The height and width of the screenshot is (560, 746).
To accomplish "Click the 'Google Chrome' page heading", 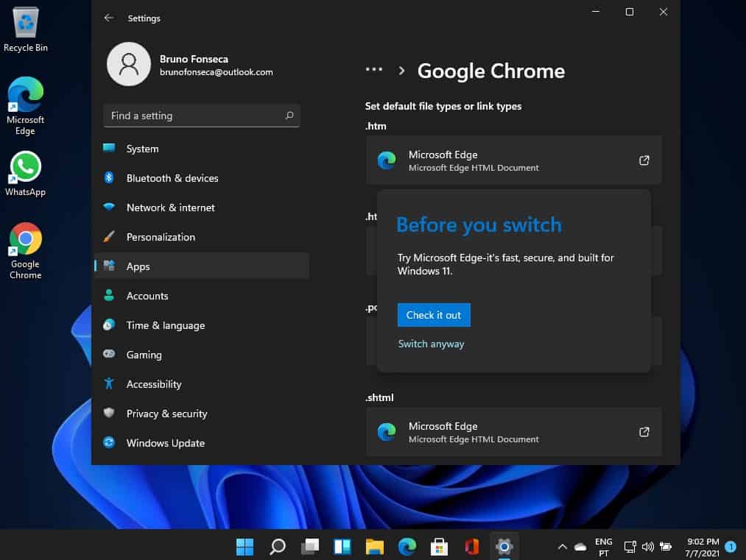I will click(491, 71).
